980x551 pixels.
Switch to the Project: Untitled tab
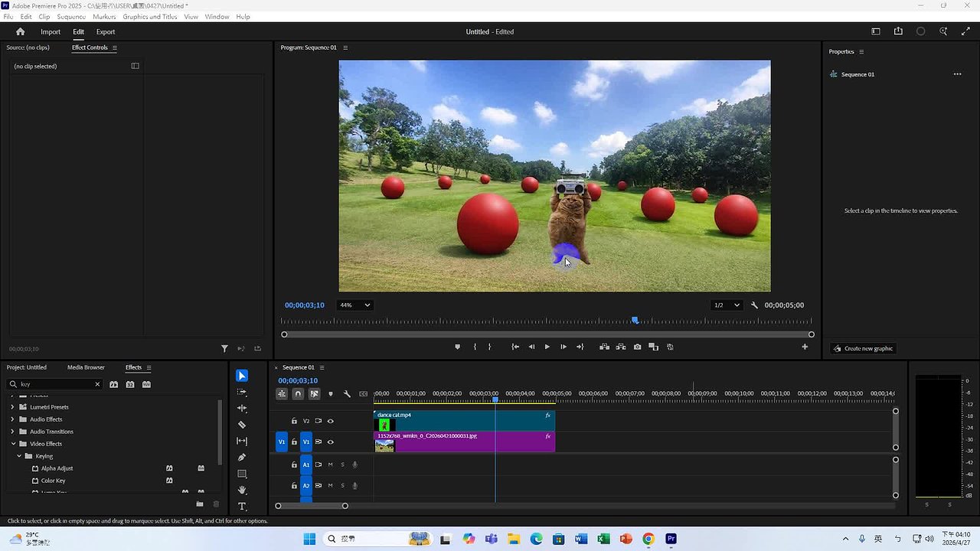click(x=27, y=367)
